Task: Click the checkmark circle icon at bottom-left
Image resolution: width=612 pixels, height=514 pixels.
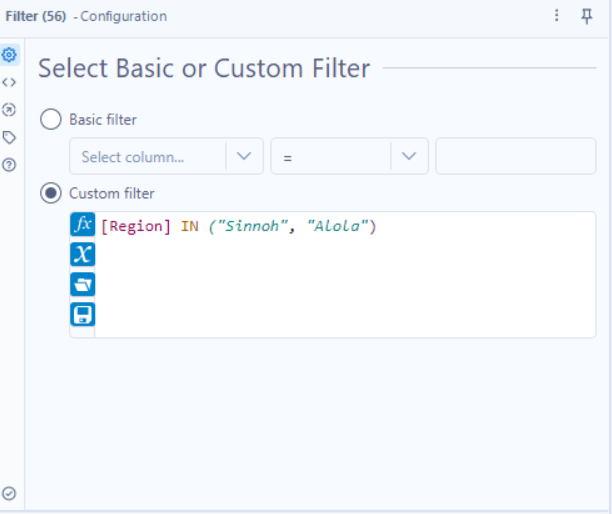Action: coord(10,493)
